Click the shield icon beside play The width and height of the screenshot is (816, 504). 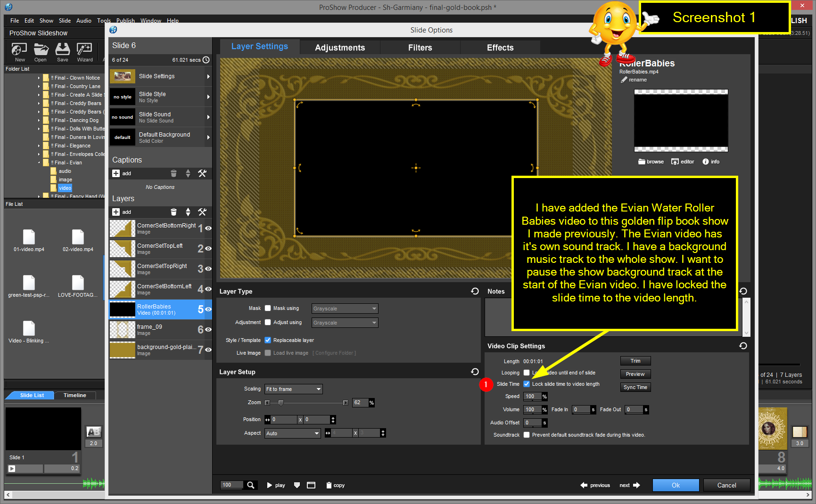pos(297,485)
